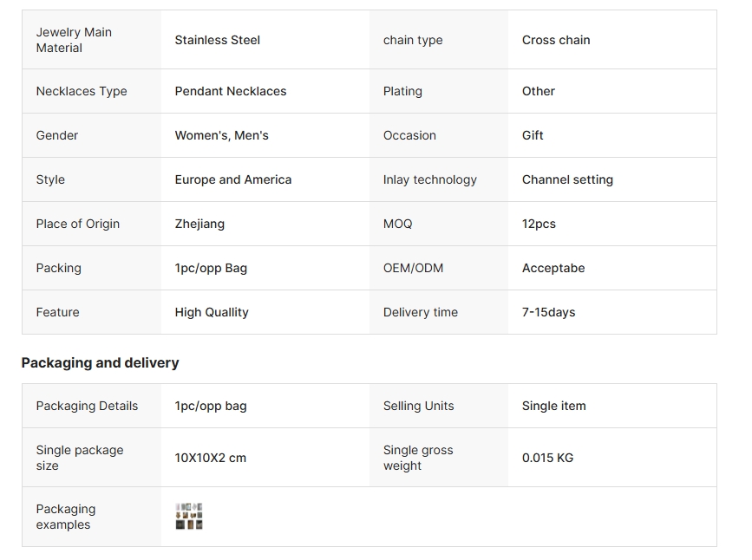Select the '12pcs' MOQ value
Screen dimensions: 752x560
coord(539,224)
